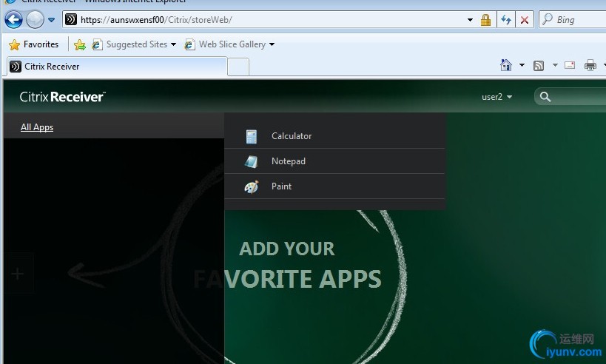Image resolution: width=606 pixels, height=364 pixels.
Task: Click the Citrix Receiver logo
Action: (x=62, y=97)
